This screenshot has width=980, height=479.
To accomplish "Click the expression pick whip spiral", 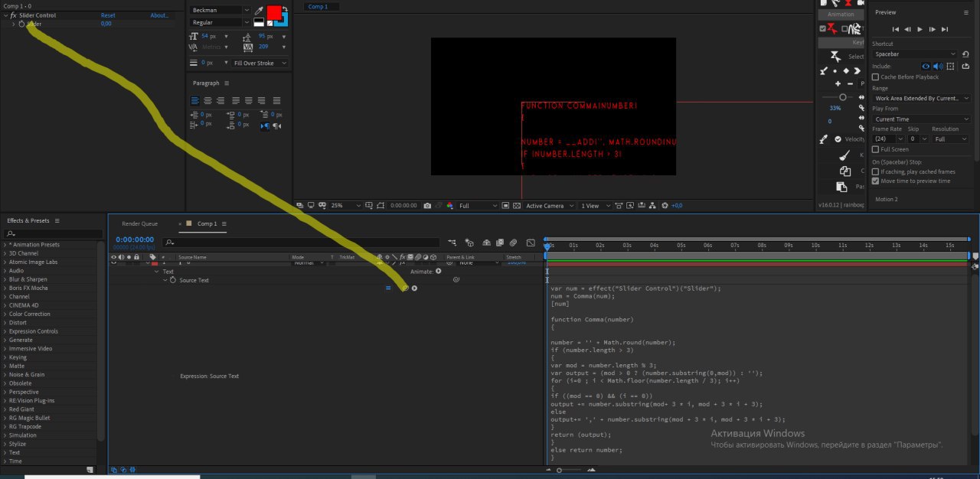I will click(x=405, y=288).
